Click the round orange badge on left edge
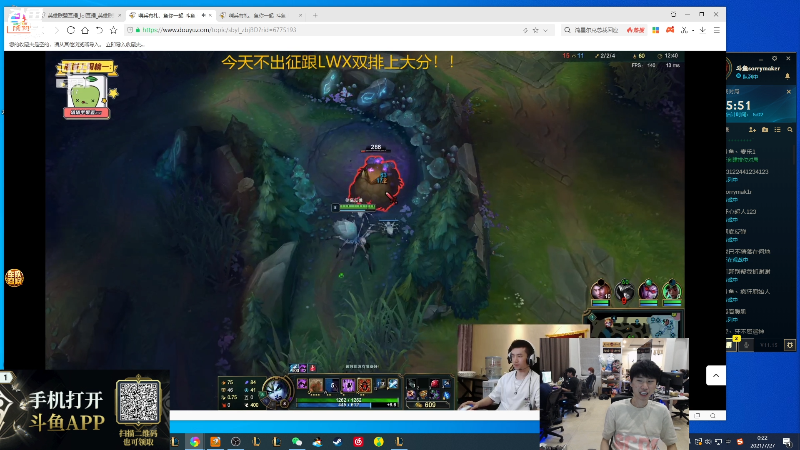The width and height of the screenshot is (800, 450). coord(14,278)
